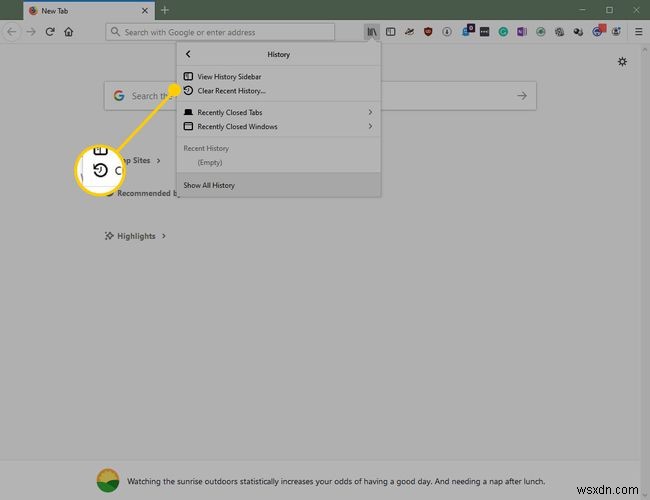Click the bird-shaped extension icon
Image resolution: width=650 pixels, height=500 pixels.
pos(409,32)
